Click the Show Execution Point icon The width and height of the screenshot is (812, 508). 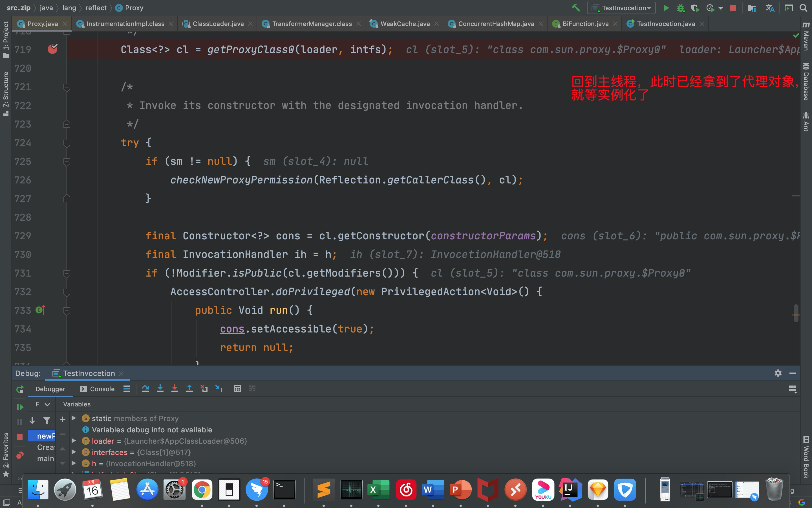(127, 388)
